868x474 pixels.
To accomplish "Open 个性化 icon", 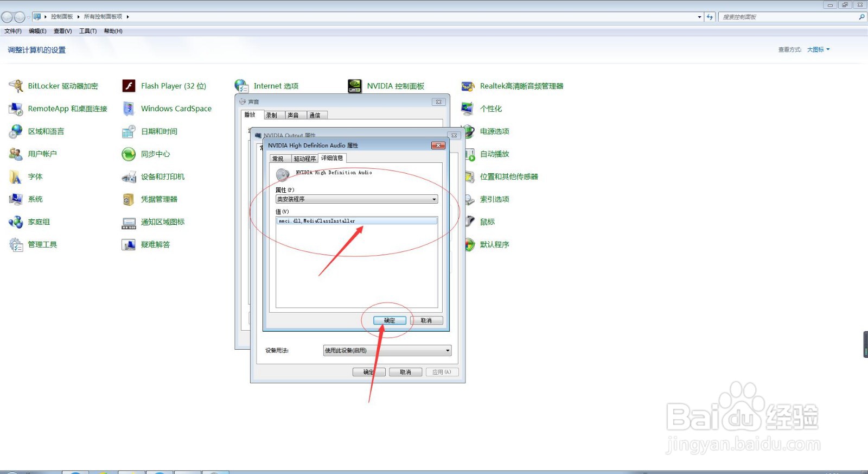I will [468, 109].
